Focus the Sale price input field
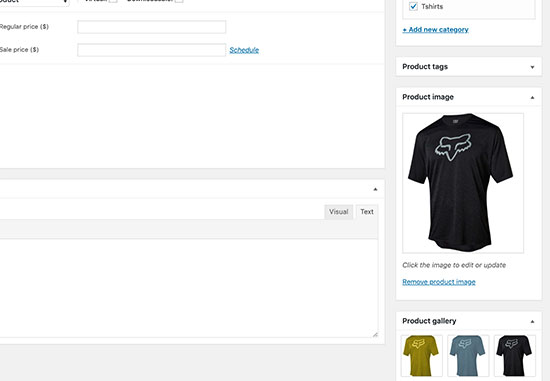Viewport: 550px width, 381px height. point(152,50)
